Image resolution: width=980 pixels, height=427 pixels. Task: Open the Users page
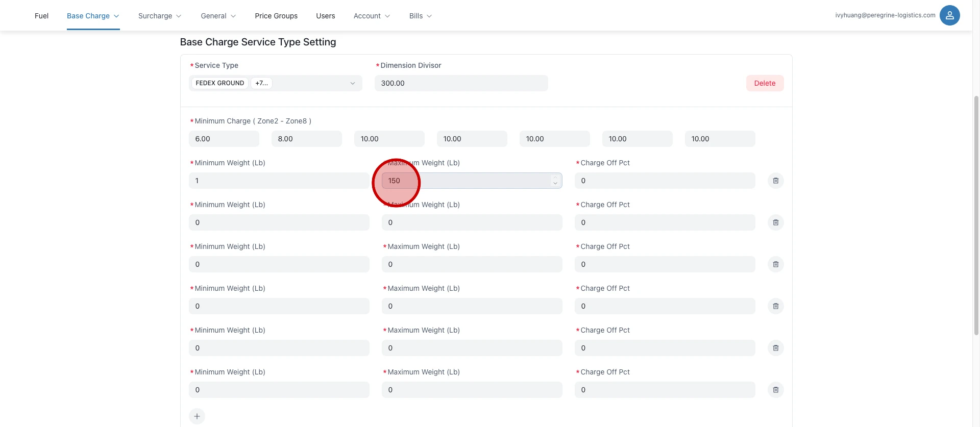325,16
